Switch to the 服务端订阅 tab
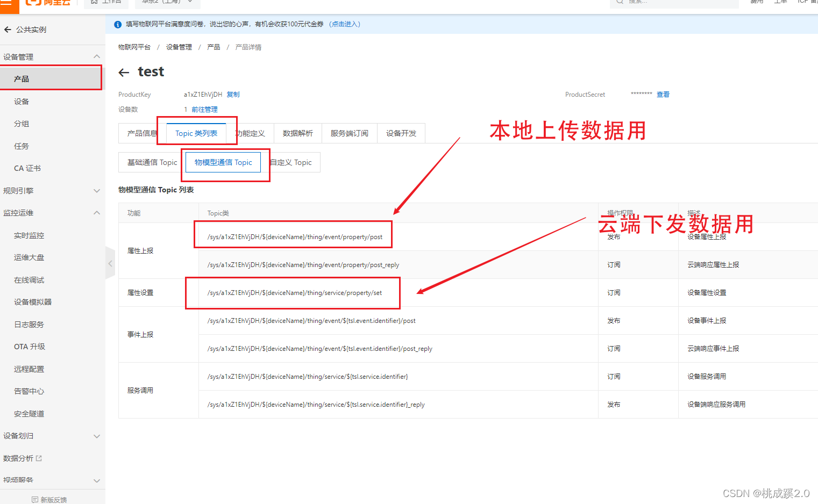The height and width of the screenshot is (504, 818). click(350, 133)
